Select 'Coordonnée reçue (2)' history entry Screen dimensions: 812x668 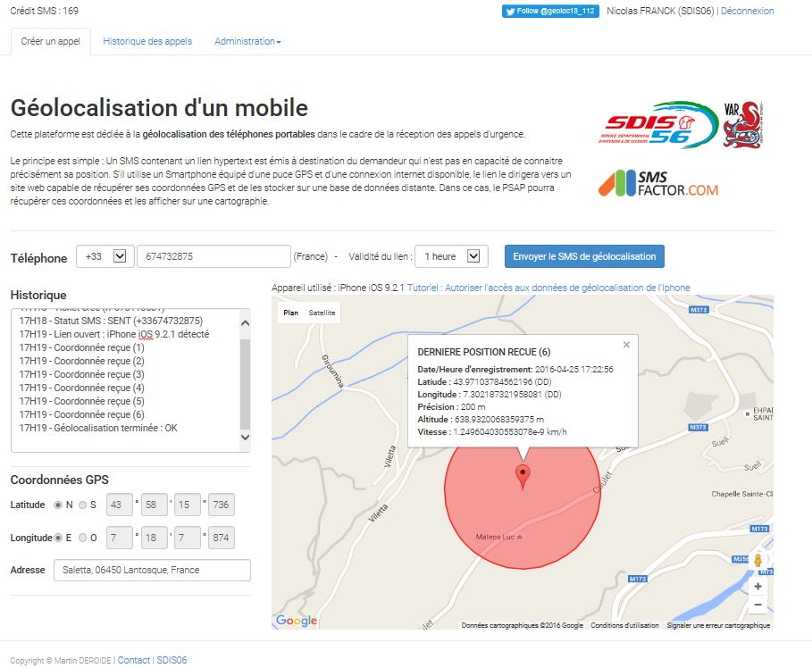[x=82, y=362]
